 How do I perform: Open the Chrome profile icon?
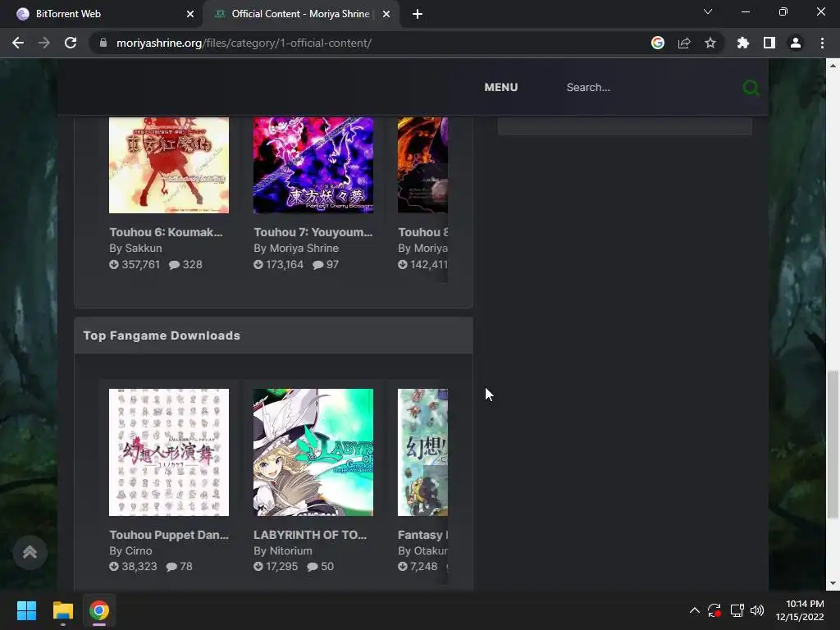[x=796, y=43]
